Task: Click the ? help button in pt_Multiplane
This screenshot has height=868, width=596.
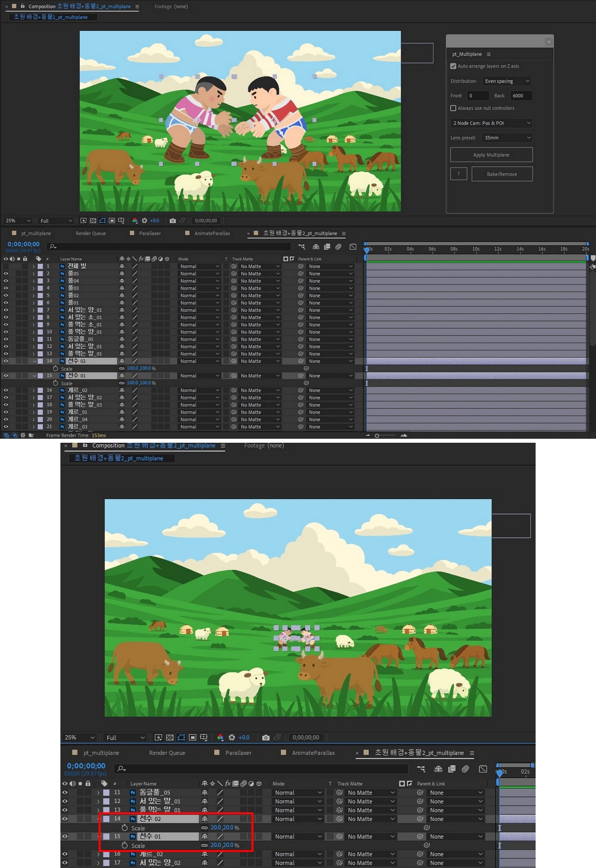Action: click(x=459, y=174)
